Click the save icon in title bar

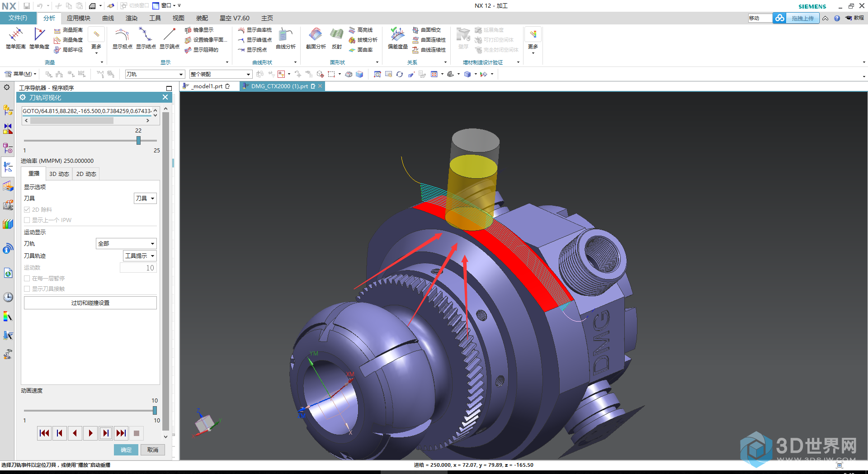click(x=27, y=6)
